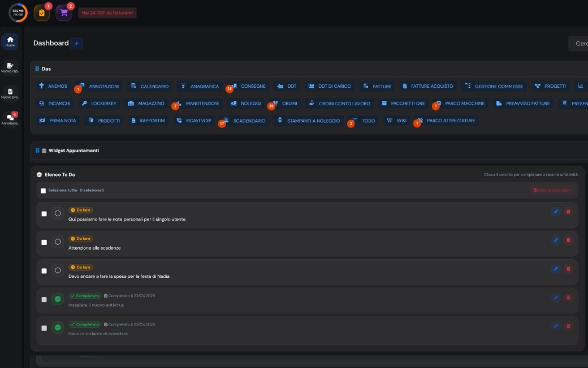Complete 'Attenzione alle scadenze' via its circle

[x=57, y=242]
